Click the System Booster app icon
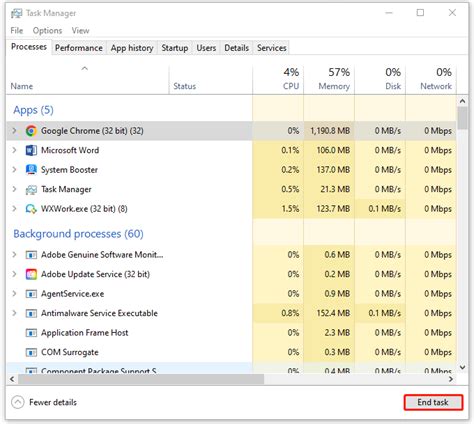The height and width of the screenshot is (424, 474). [31, 170]
